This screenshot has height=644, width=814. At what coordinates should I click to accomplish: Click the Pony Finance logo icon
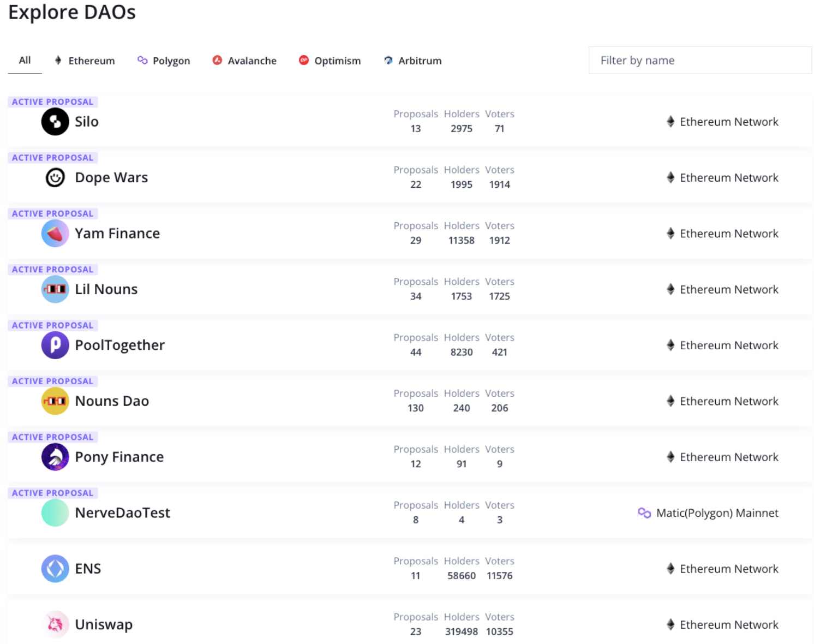[x=55, y=457]
